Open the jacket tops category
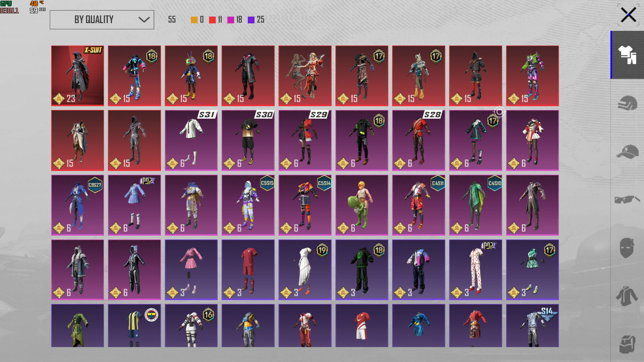The height and width of the screenshot is (362, 644). click(627, 296)
